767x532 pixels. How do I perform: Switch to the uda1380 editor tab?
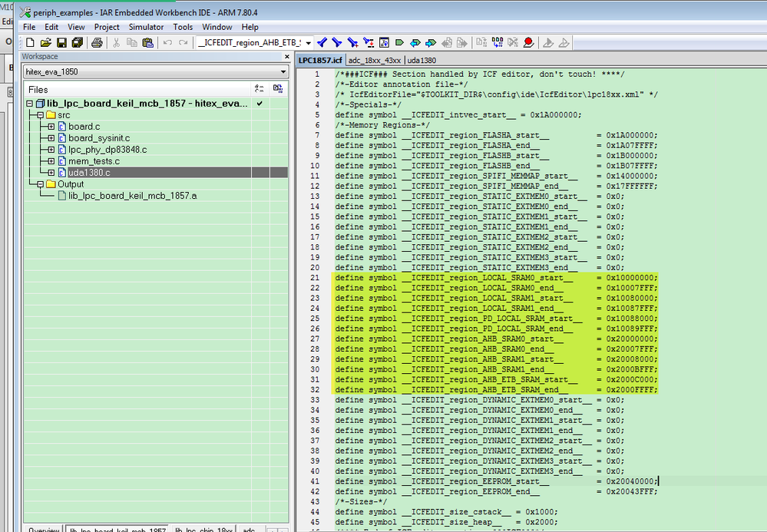pos(422,60)
